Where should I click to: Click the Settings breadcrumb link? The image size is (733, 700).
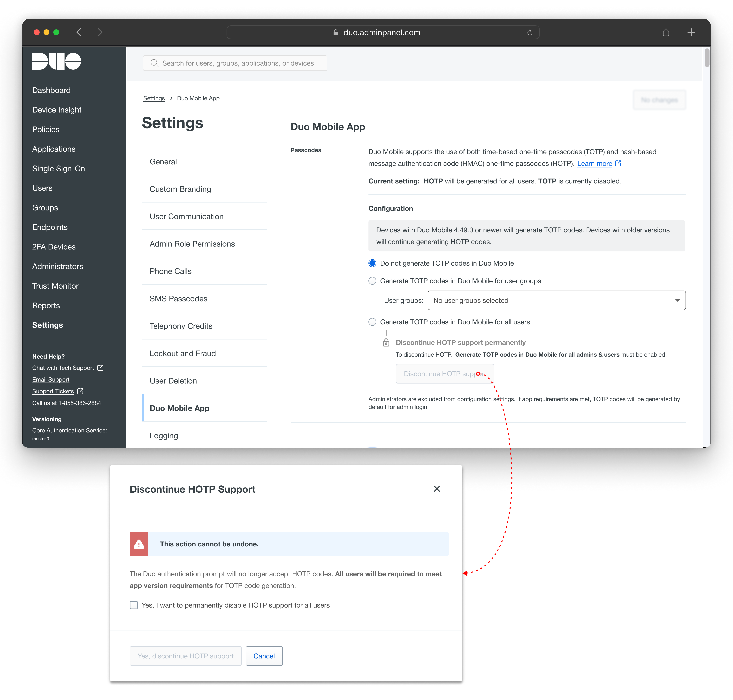154,98
